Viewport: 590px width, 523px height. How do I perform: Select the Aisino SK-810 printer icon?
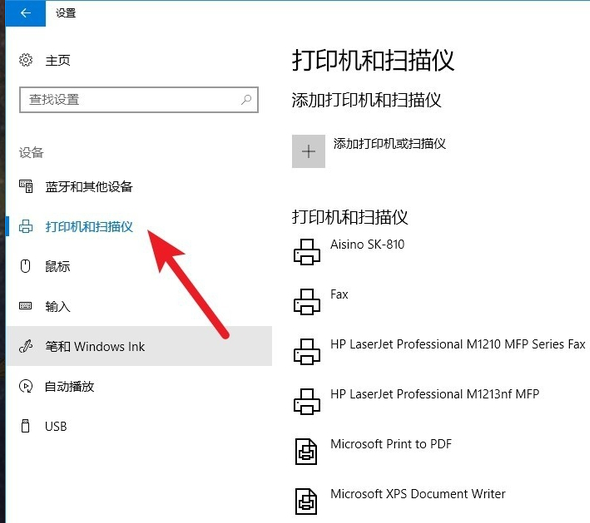tap(307, 252)
